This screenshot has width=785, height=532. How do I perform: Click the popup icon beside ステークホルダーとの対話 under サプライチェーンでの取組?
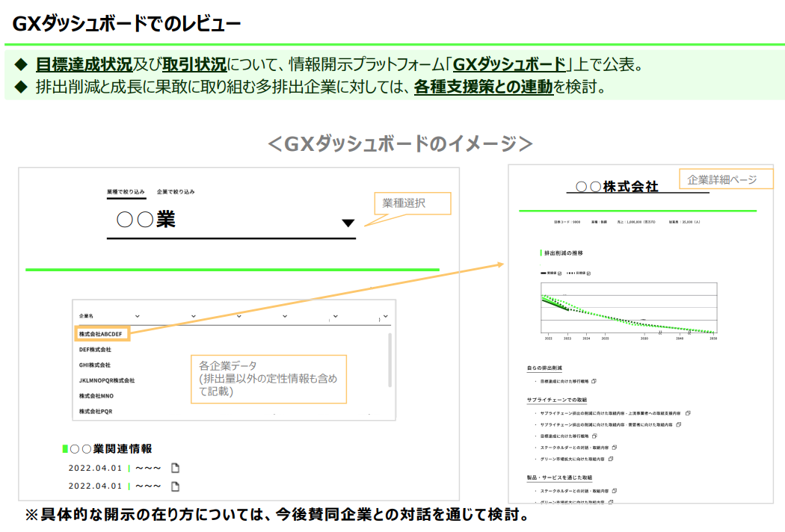(x=615, y=448)
